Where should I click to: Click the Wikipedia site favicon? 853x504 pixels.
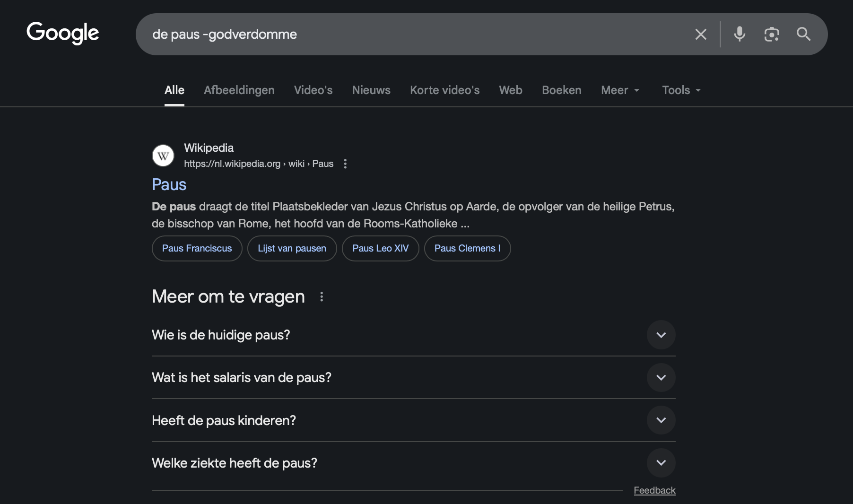tap(163, 156)
